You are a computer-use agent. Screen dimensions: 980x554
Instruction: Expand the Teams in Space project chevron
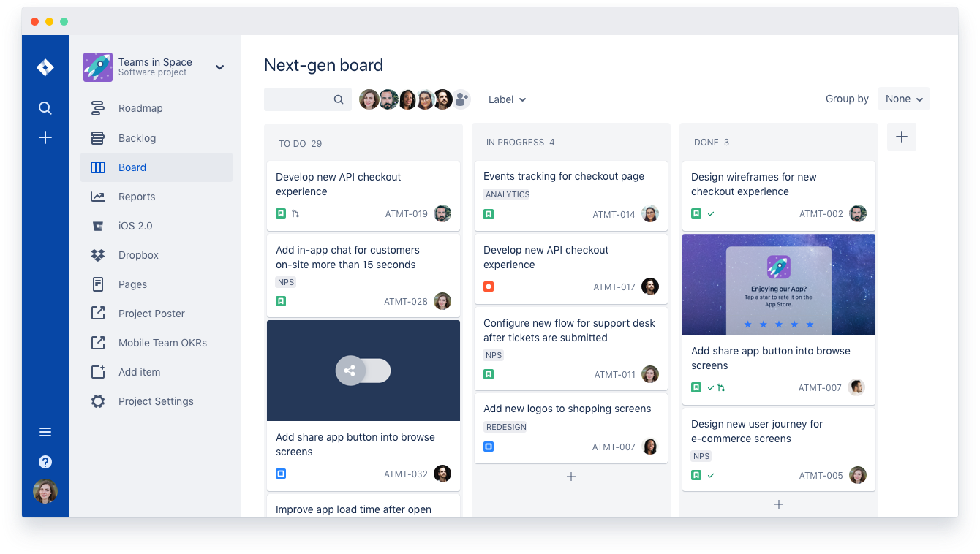tap(219, 67)
